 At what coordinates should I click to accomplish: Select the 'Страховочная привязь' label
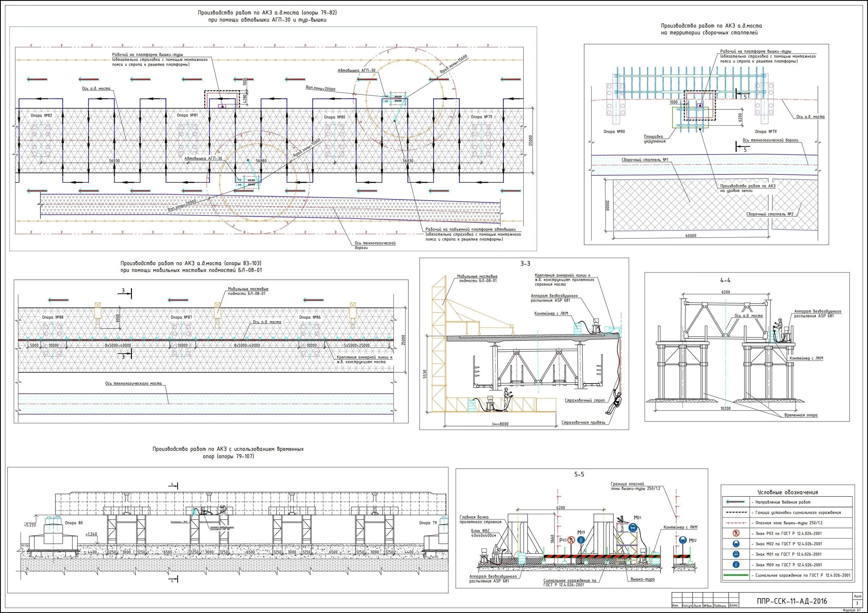pyautogui.click(x=583, y=422)
